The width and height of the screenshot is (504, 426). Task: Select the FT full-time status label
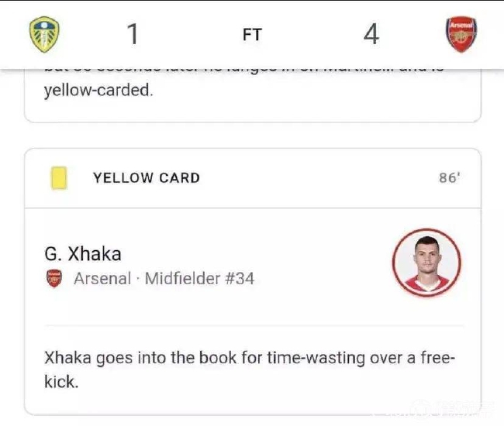[x=252, y=35]
